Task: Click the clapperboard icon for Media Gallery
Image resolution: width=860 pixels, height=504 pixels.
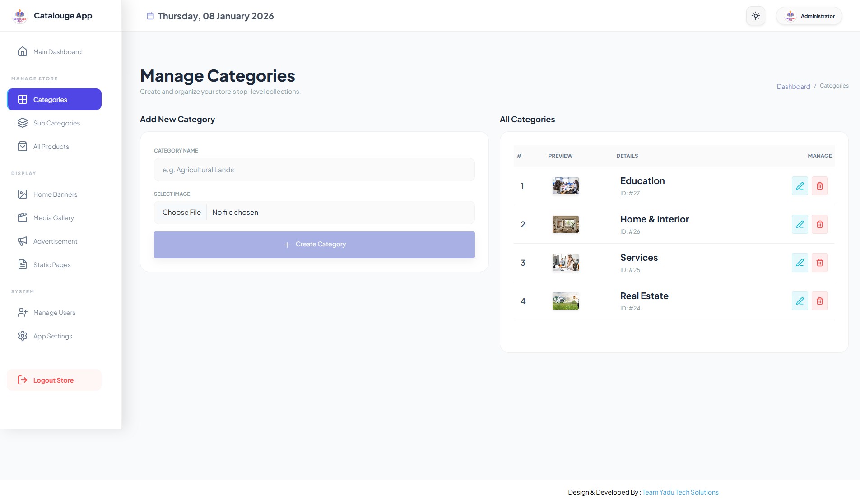Action: (23, 217)
